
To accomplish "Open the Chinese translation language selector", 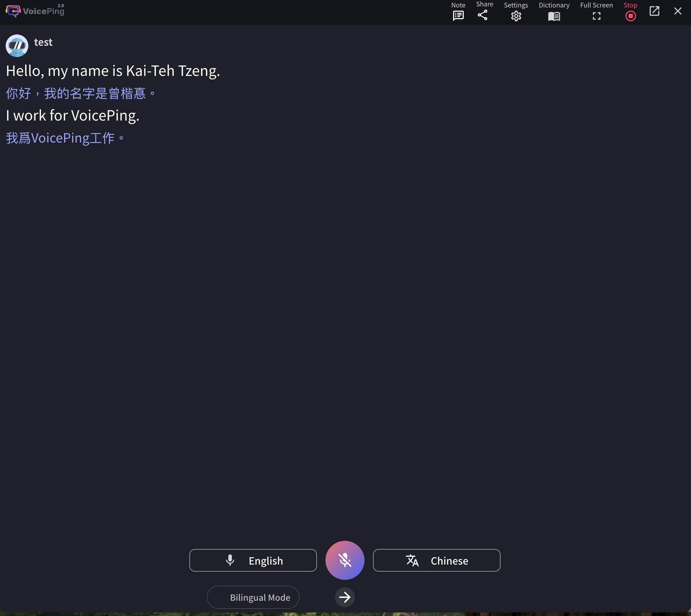I will (x=436, y=560).
